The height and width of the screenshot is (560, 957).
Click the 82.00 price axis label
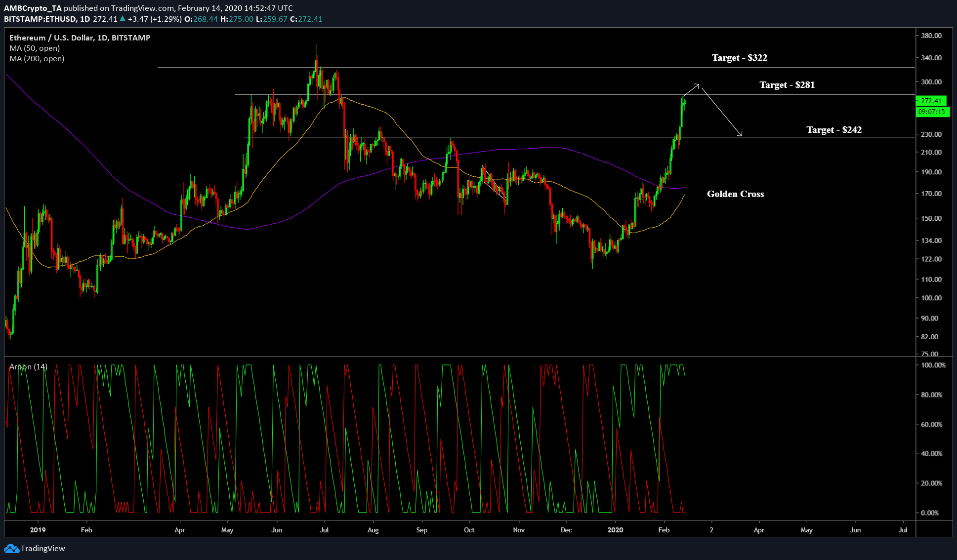(x=930, y=337)
